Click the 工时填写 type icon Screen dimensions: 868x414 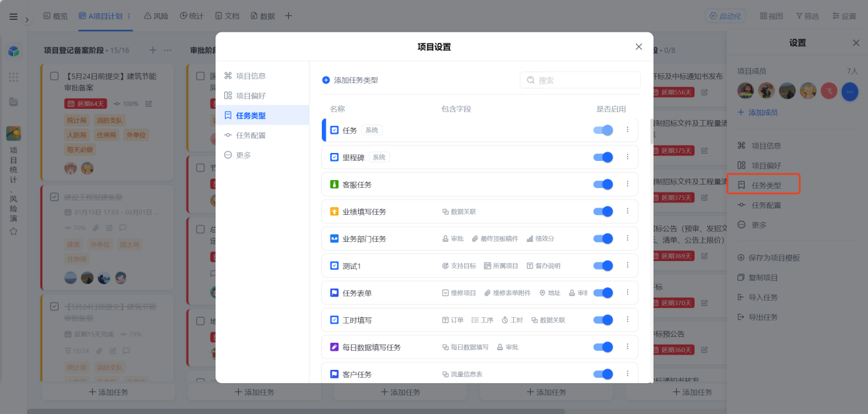[334, 320]
